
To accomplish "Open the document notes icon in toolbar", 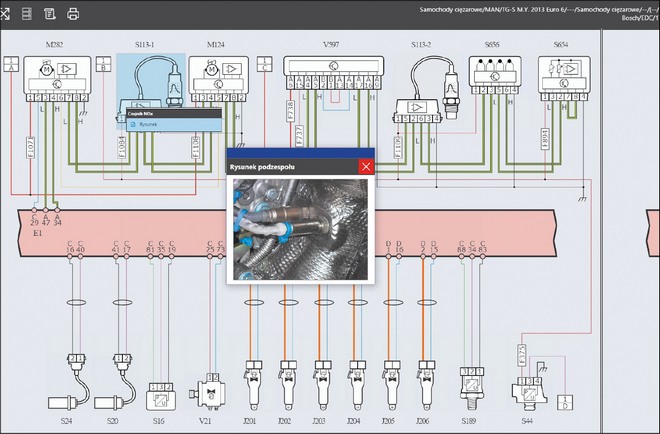I will coord(49,13).
